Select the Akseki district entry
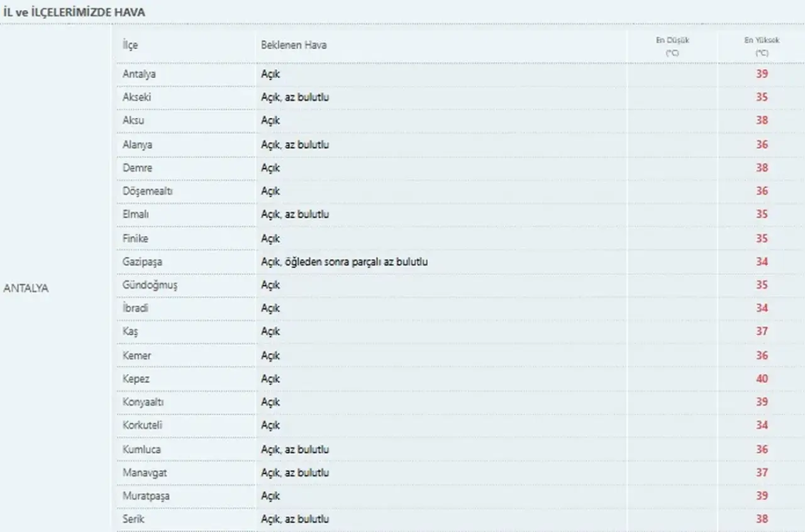 click(x=136, y=97)
